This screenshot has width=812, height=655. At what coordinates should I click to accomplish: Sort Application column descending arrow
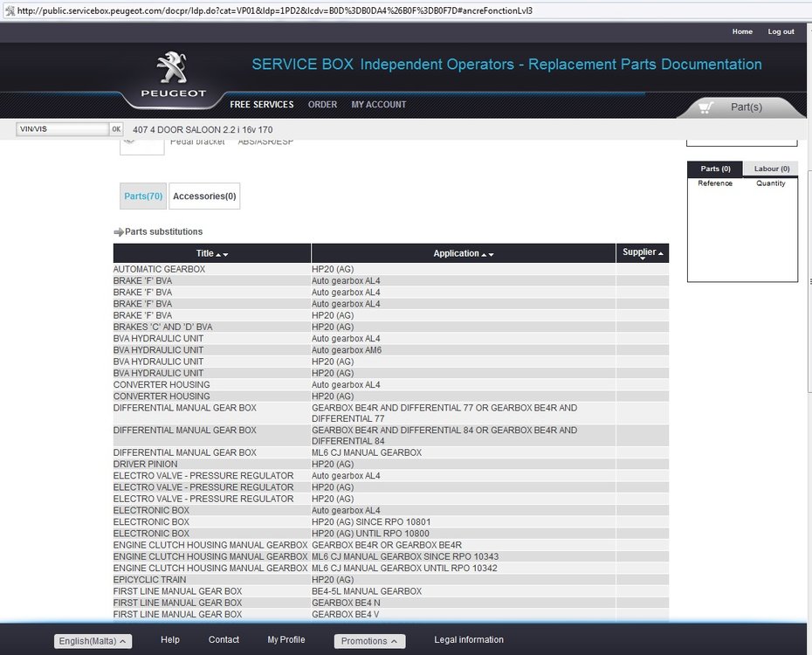(x=491, y=255)
